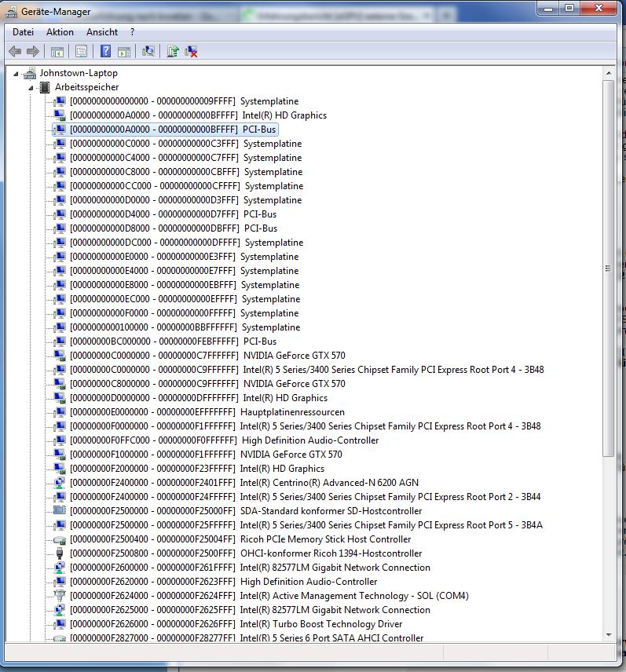Select Systemplatine at 00000000000F0000

click(x=184, y=313)
